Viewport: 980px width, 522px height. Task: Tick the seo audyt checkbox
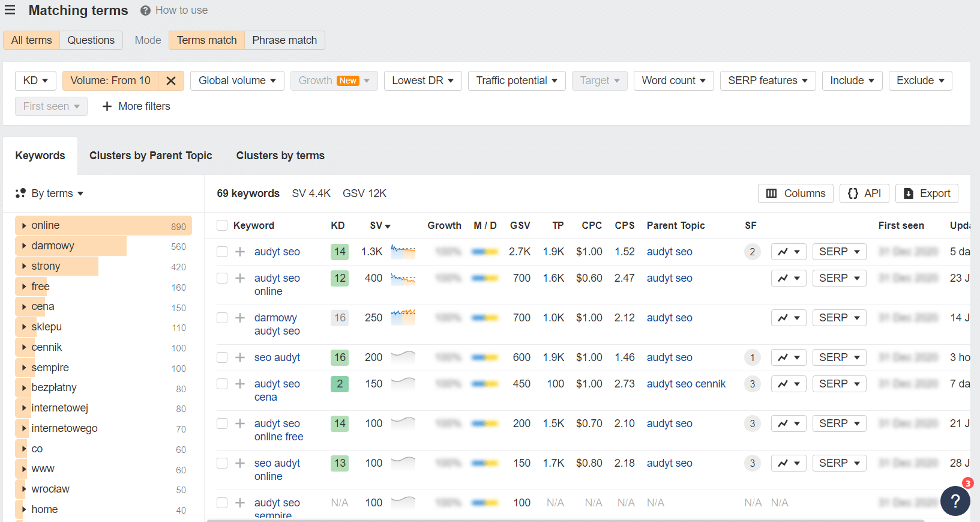[222, 357]
